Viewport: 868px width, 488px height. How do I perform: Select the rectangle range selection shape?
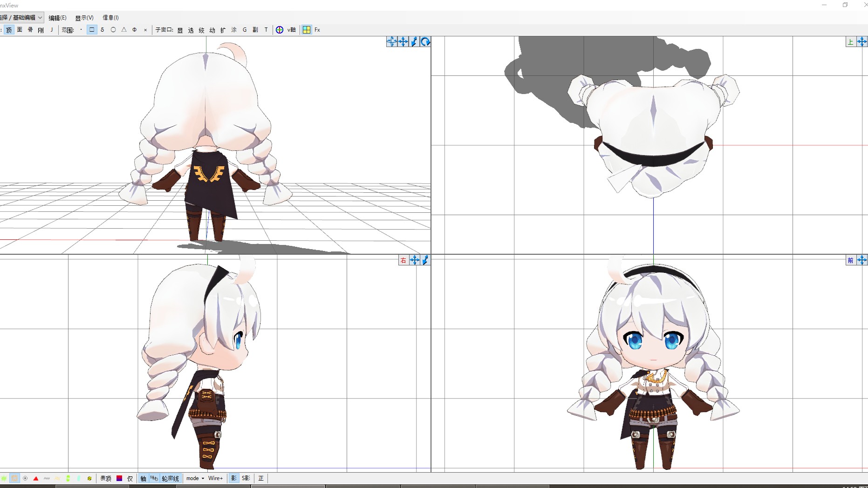tap(92, 30)
